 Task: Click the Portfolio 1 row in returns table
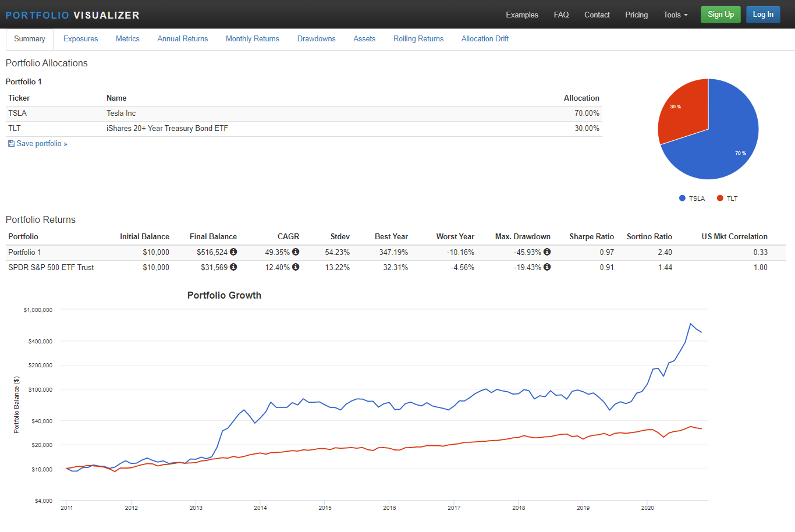point(396,252)
